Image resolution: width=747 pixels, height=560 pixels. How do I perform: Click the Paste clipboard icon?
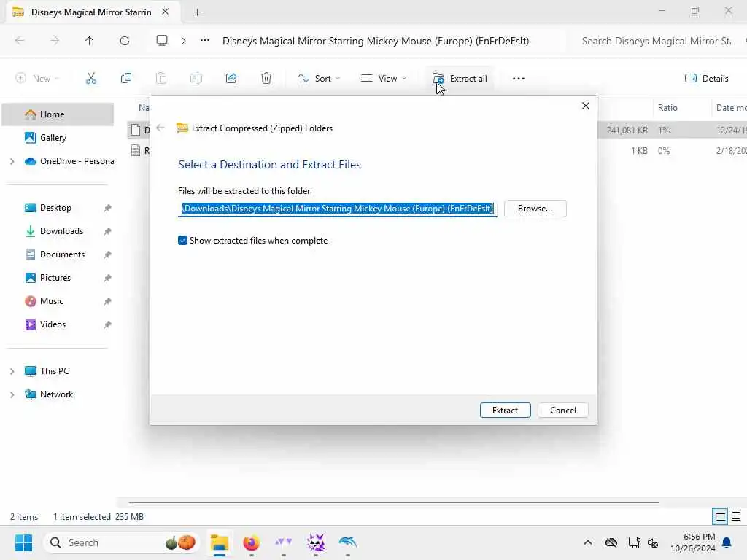[x=161, y=78]
